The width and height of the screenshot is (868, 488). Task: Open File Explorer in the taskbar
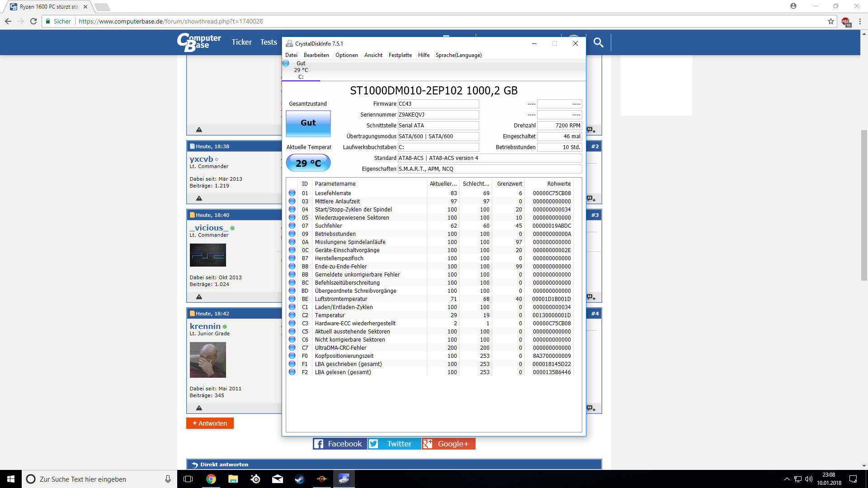(233, 479)
